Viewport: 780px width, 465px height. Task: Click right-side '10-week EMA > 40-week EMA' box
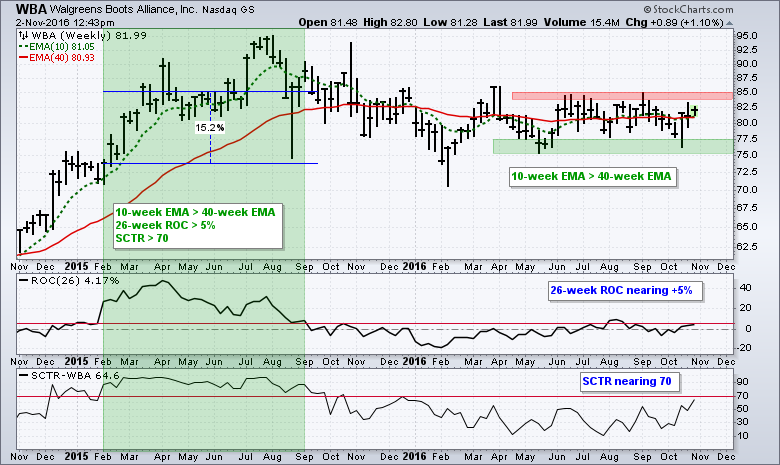click(591, 176)
